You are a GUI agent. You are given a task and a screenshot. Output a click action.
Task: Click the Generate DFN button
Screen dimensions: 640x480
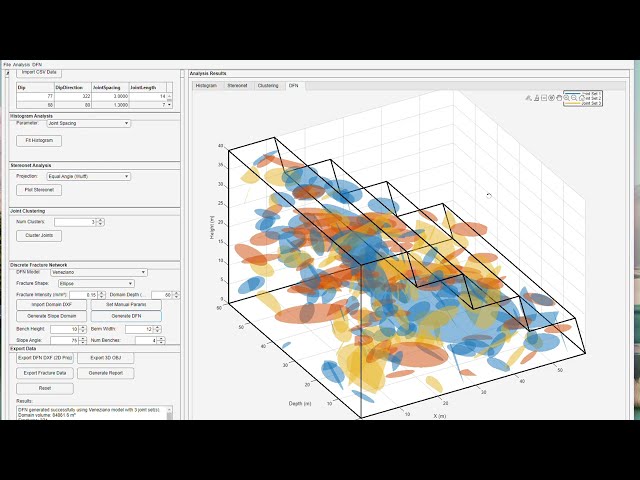[126, 316]
